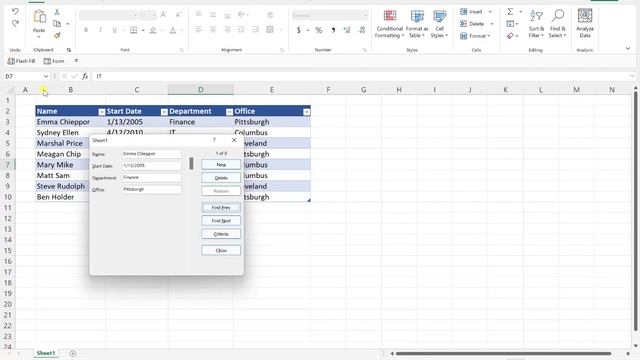Click the Increase Font Size icon
640x360 pixels.
tap(163, 15)
